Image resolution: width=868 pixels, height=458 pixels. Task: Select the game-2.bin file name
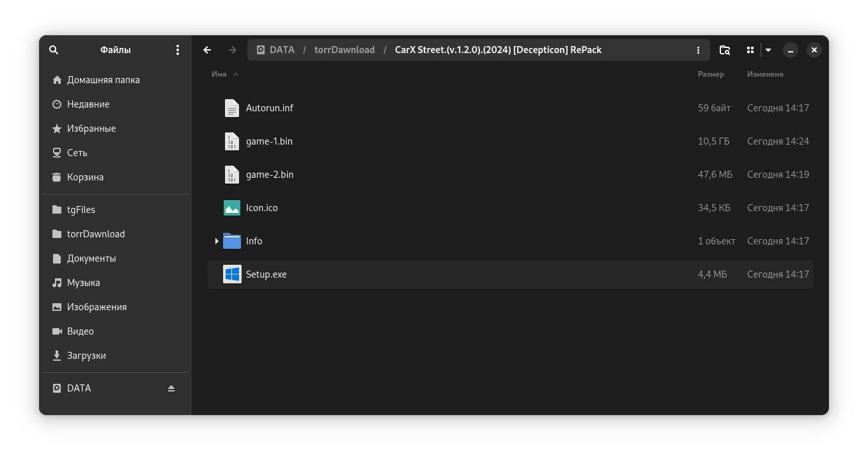click(x=270, y=175)
